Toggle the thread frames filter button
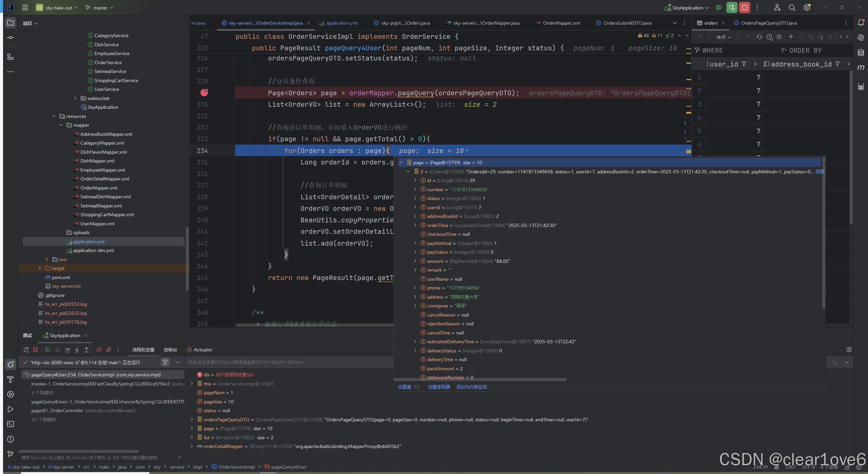This screenshot has height=474, width=868. coord(165,362)
